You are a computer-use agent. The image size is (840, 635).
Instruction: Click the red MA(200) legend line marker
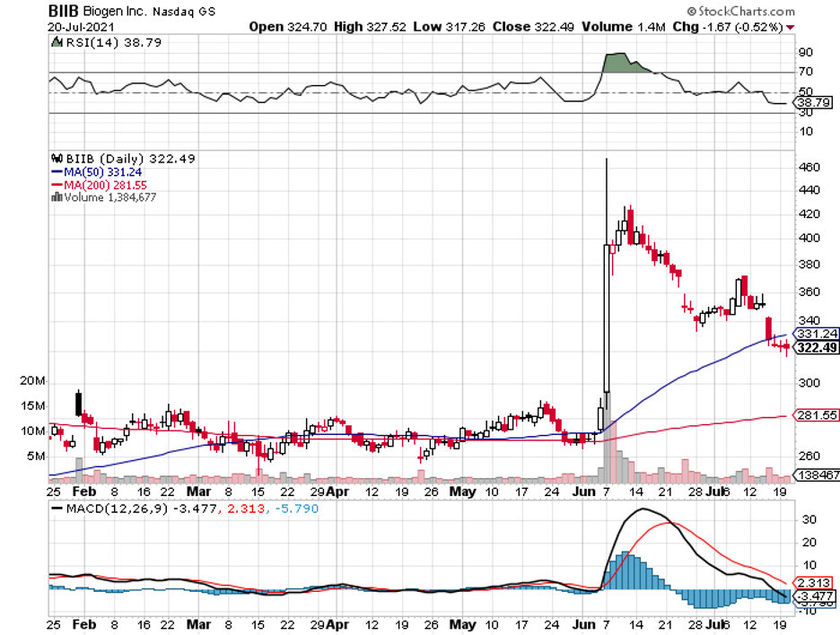click(x=57, y=184)
